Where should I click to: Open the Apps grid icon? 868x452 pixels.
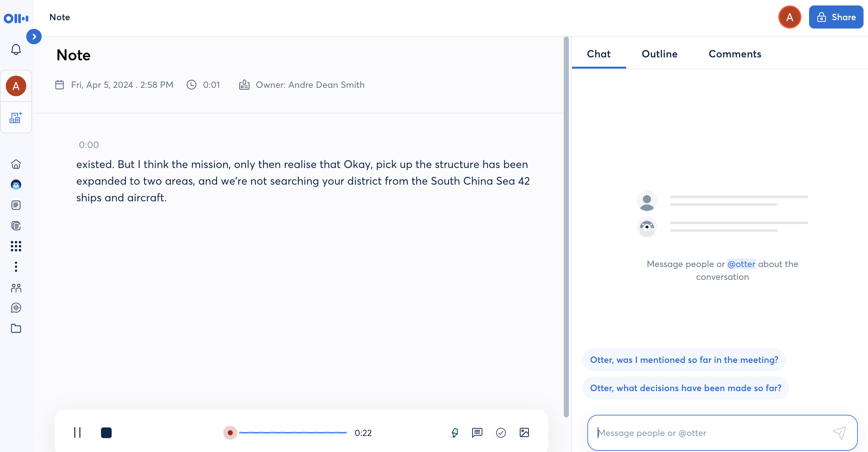[x=16, y=246]
